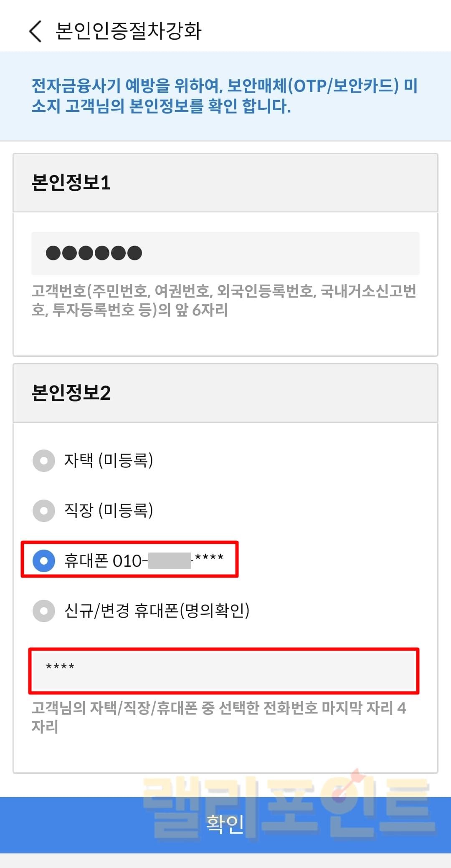Viewport: 451px width, 868px height.
Task: Tap the 본인인증절차강화 page title
Action: click(129, 31)
